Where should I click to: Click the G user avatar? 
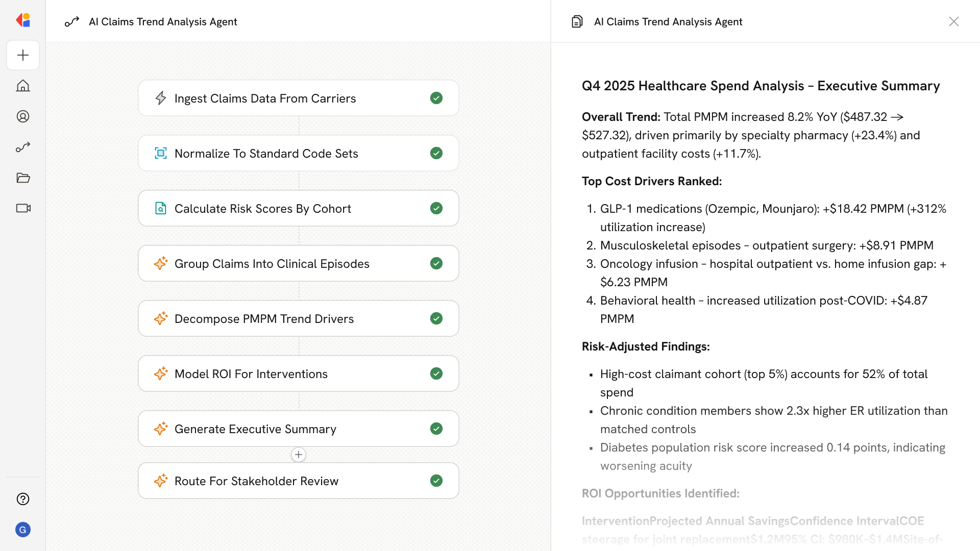pyautogui.click(x=23, y=530)
